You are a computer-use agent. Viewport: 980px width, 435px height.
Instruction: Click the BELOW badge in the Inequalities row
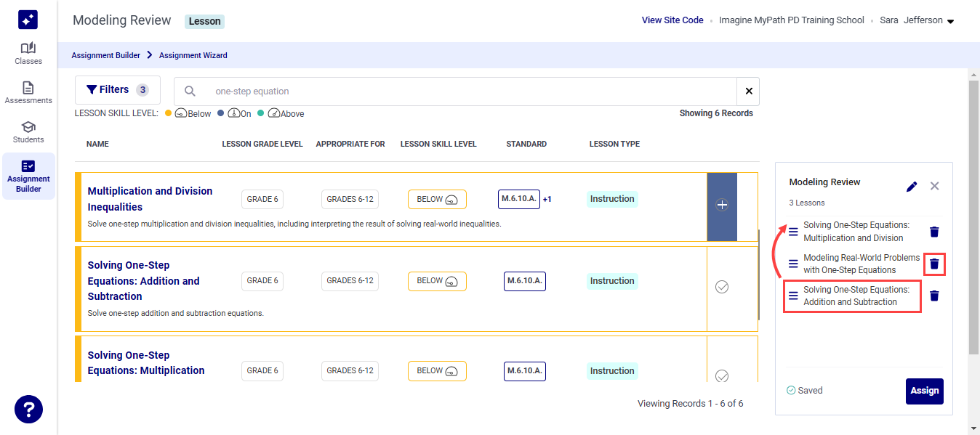click(x=437, y=199)
